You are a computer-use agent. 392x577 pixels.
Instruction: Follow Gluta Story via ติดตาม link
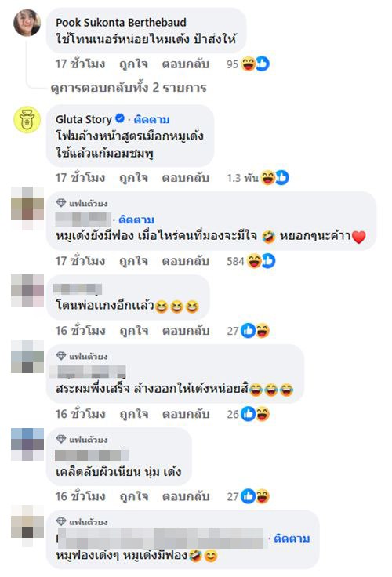point(151,120)
